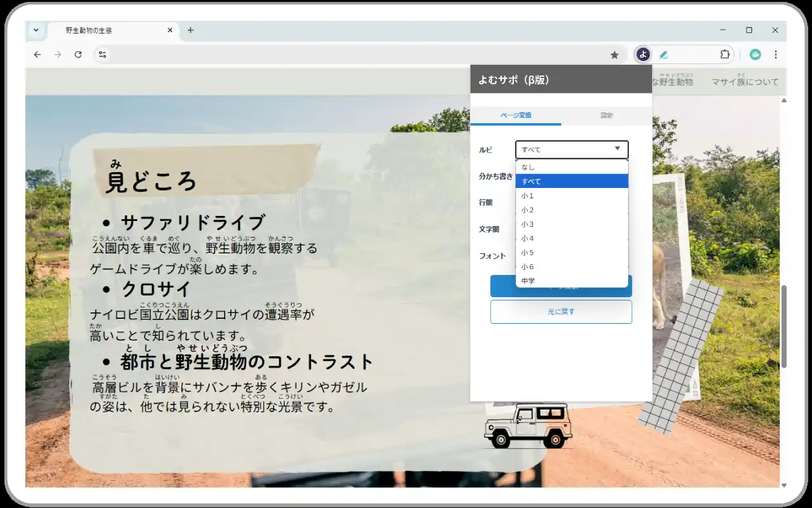Image resolution: width=812 pixels, height=508 pixels.
Task: Bookmark this page with the star icon
Action: pos(614,55)
